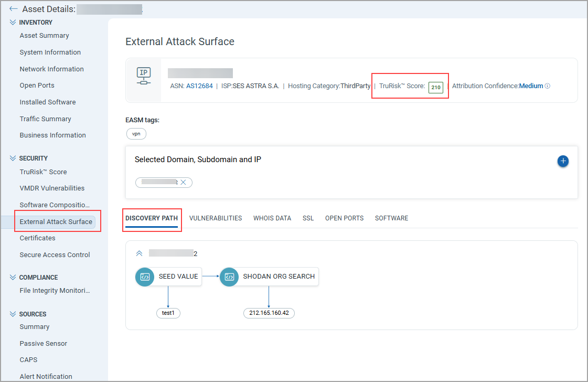
Task: Open Asset Summary in sidebar
Action: [44, 36]
